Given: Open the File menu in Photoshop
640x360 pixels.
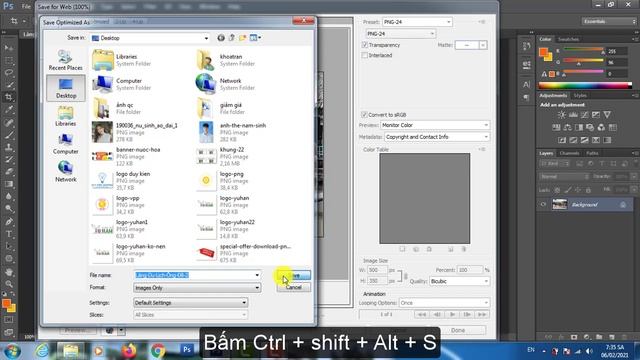Looking at the screenshot, I should [26, 7].
